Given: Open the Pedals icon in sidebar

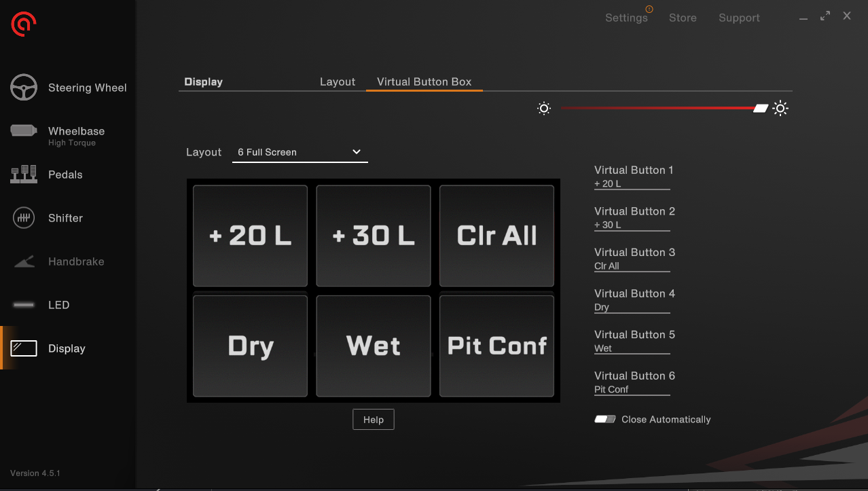Looking at the screenshot, I should pyautogui.click(x=24, y=175).
